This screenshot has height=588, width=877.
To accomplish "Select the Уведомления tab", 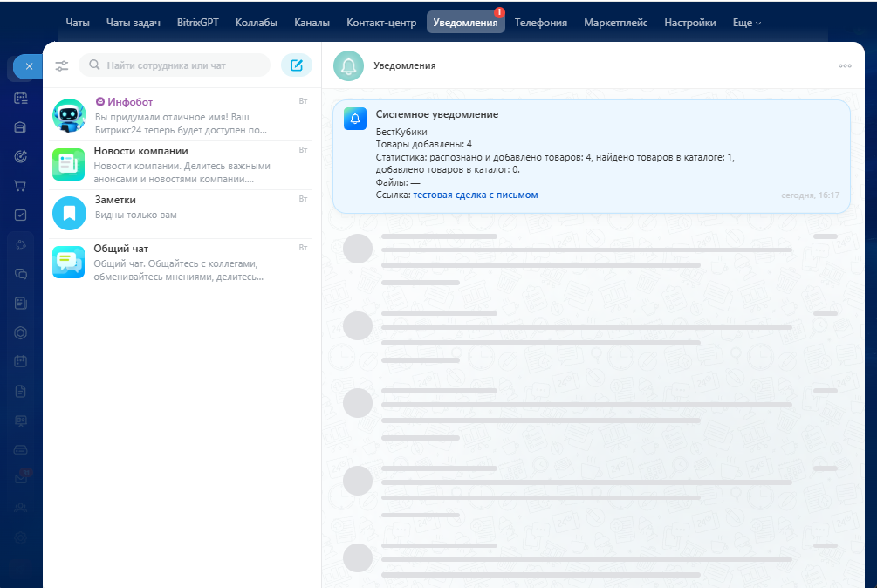I will 465,23.
